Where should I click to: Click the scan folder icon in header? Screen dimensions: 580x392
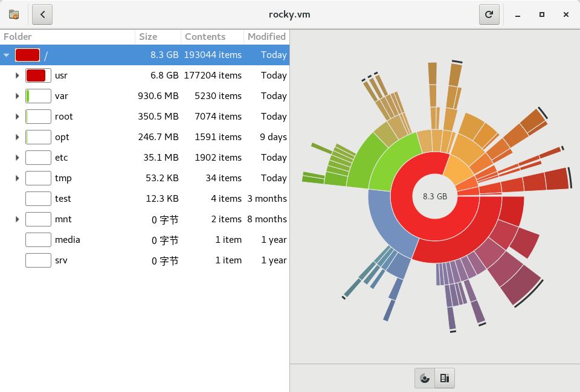pyautogui.click(x=14, y=14)
